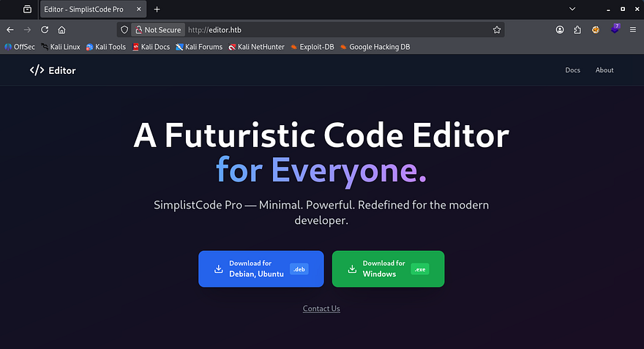Open the About navigation item
The height and width of the screenshot is (349, 644).
[x=604, y=70]
